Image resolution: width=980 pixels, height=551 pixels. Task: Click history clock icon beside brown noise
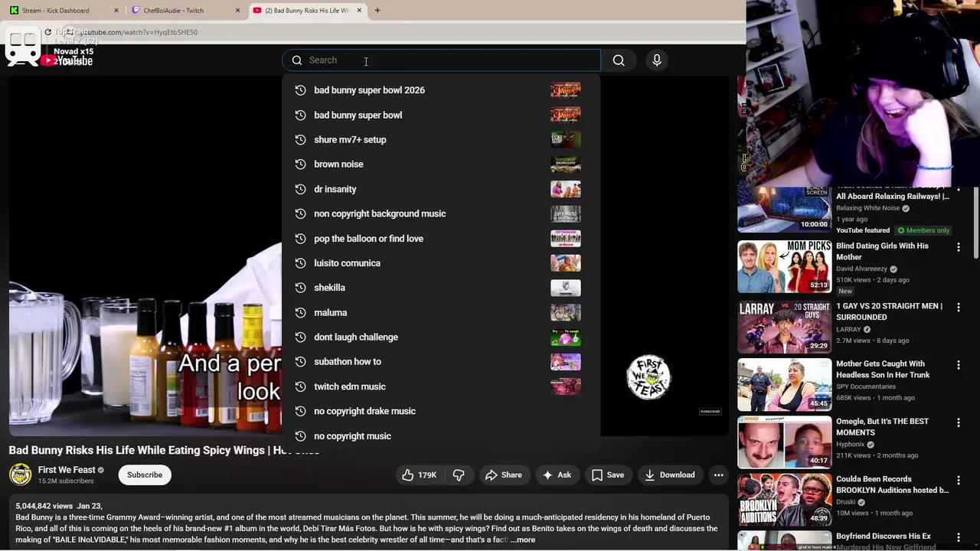click(x=300, y=165)
